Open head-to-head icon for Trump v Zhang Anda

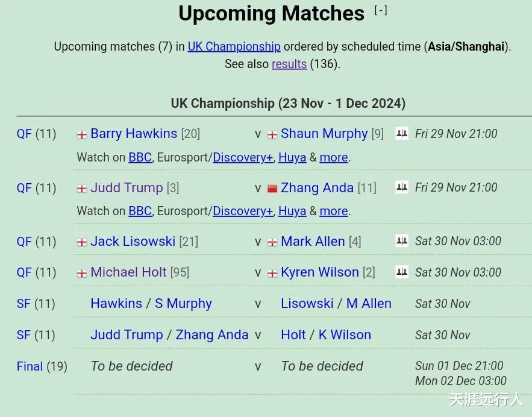click(401, 187)
